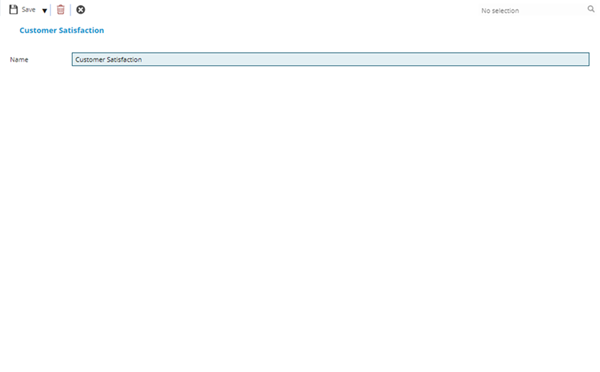This screenshot has width=600, height=372.
Task: Click the word 'Satisfaction' in the page title
Action: (x=82, y=30)
